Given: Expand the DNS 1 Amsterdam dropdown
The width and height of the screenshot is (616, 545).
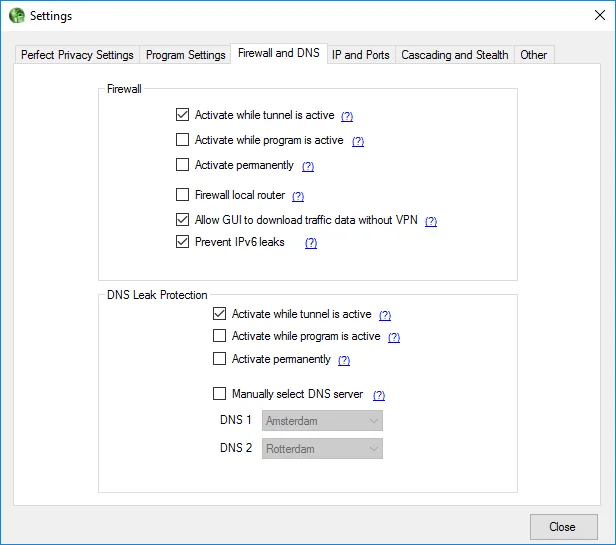Looking at the screenshot, I should [322, 421].
